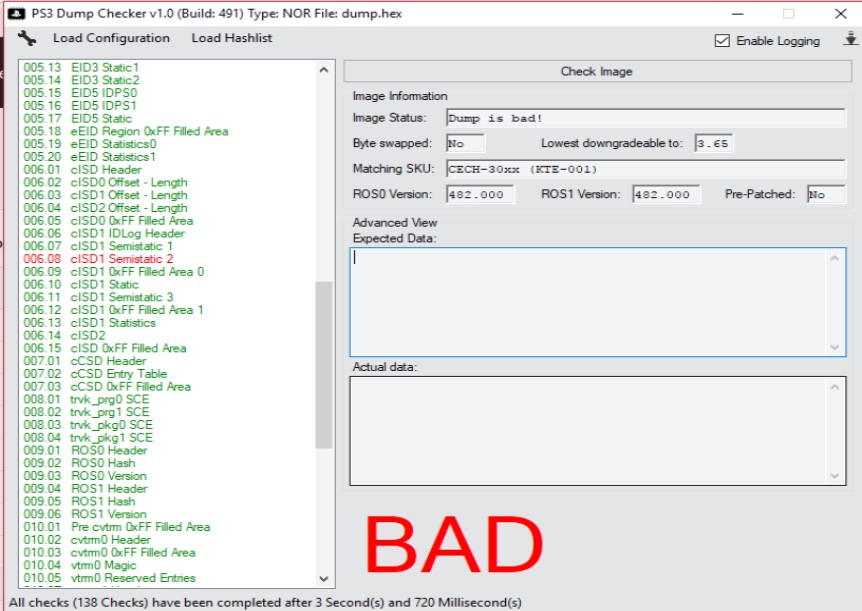The width and height of the screenshot is (862, 611).
Task: Select 009.01 ROS0 Header entry
Action: click(85, 450)
